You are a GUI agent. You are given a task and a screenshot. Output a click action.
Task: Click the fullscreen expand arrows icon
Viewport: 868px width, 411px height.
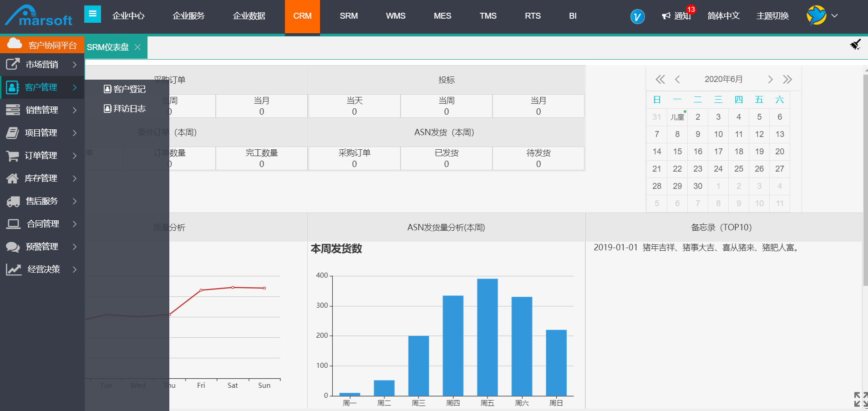pyautogui.click(x=861, y=399)
